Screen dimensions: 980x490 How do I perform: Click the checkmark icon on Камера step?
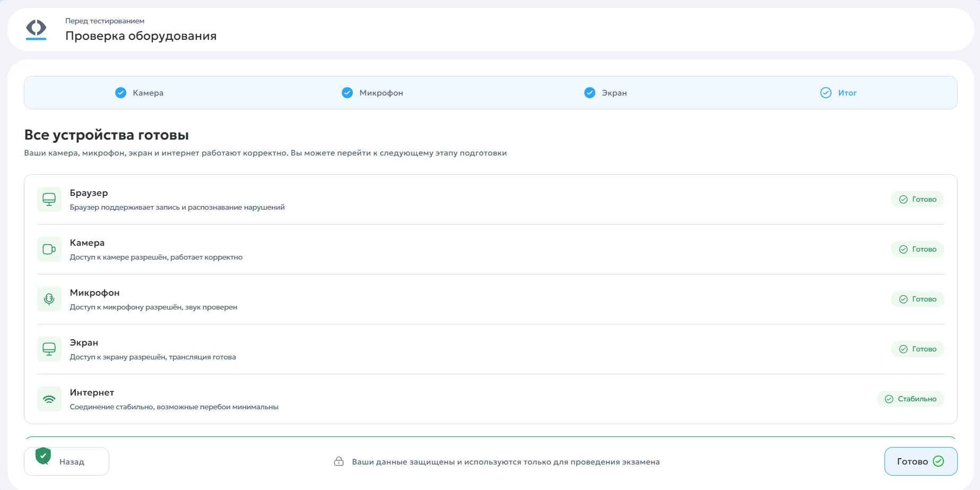tap(121, 93)
